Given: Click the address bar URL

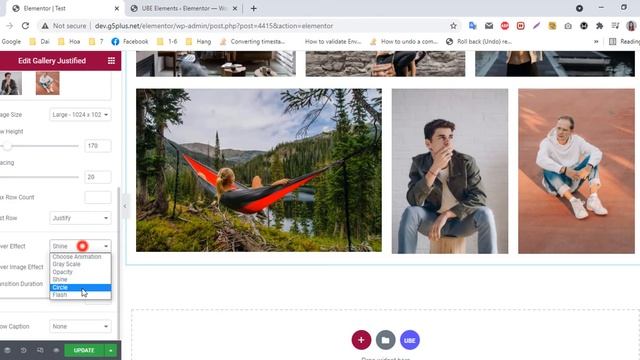Looking at the screenshot, I should [x=214, y=26].
